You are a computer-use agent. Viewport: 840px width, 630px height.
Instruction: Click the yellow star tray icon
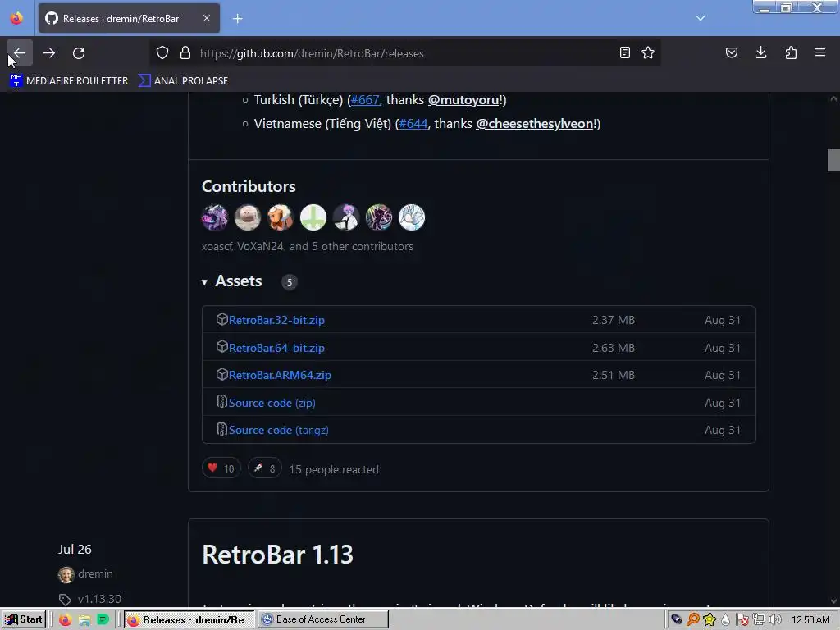[710, 620]
